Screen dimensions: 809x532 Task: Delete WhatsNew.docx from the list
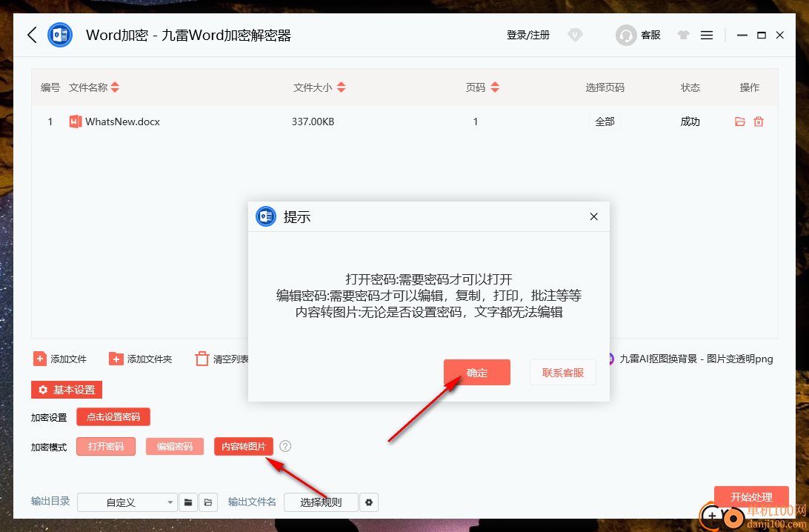(x=759, y=122)
